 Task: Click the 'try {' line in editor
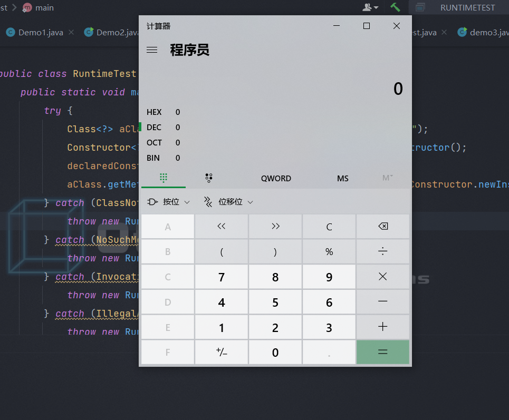tap(59, 111)
